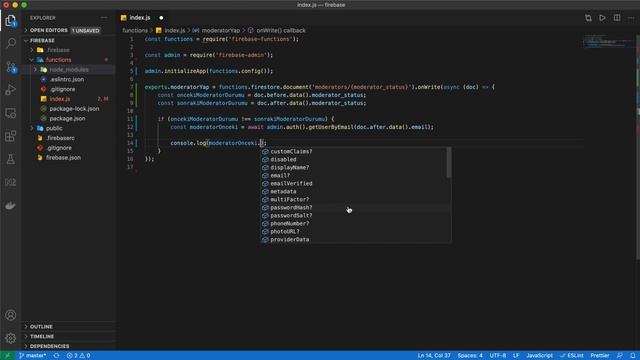
Task: Click the master* branch indicator
Action: 33,356
